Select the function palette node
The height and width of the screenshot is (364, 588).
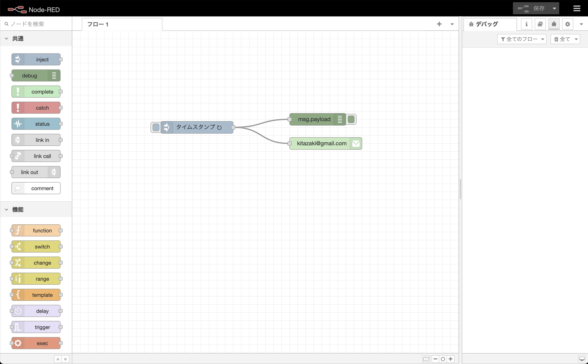pos(36,230)
